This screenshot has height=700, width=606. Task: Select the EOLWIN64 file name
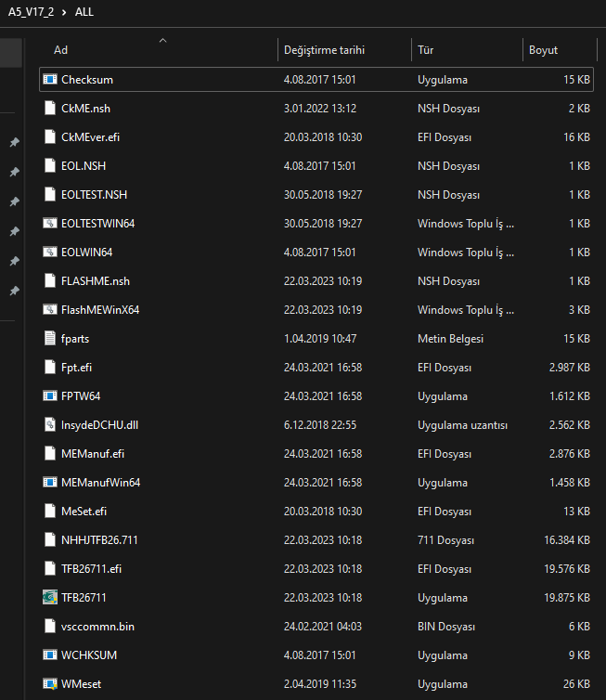pos(86,253)
